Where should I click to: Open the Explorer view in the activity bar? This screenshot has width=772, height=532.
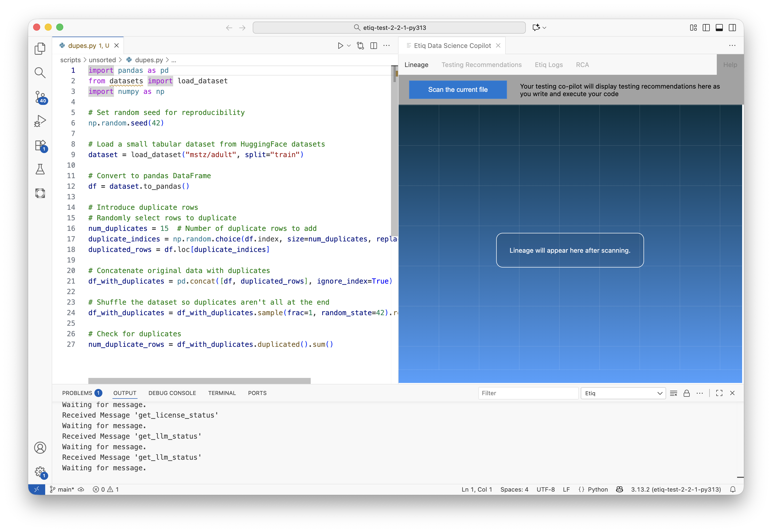click(40, 49)
